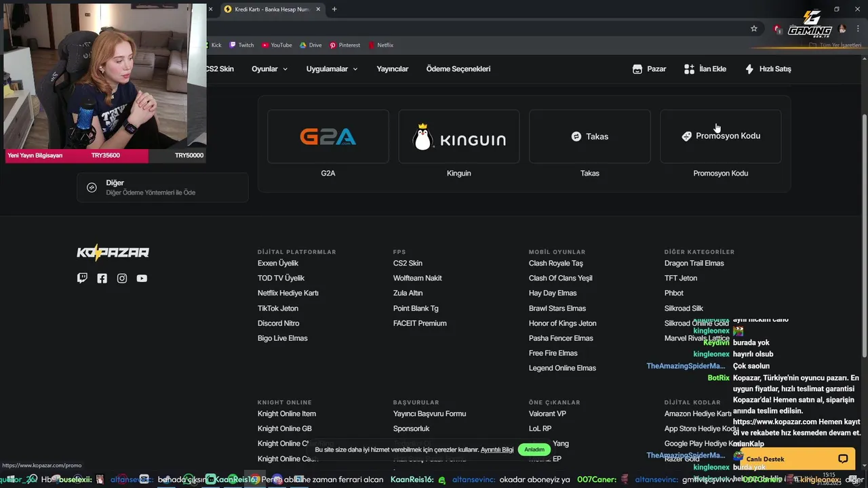This screenshot has width=868, height=488.
Task: Open Hızlı Satış quick sale
Action: click(768, 69)
